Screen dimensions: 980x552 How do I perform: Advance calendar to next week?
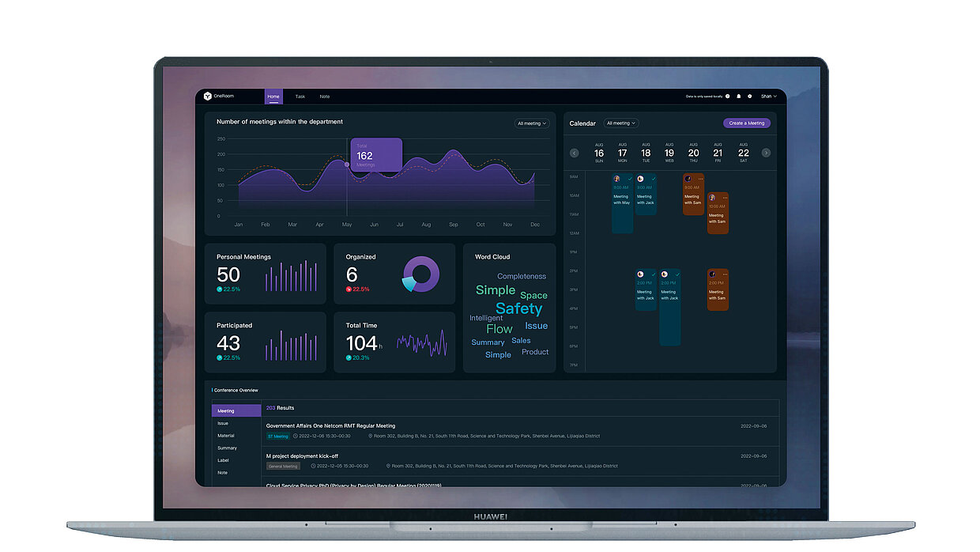[766, 153]
